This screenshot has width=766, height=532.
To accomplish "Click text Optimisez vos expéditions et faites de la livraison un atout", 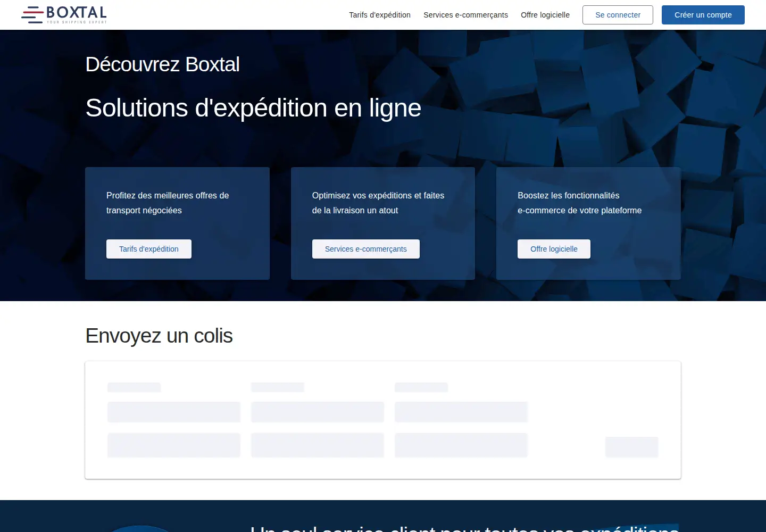I will 378,203.
